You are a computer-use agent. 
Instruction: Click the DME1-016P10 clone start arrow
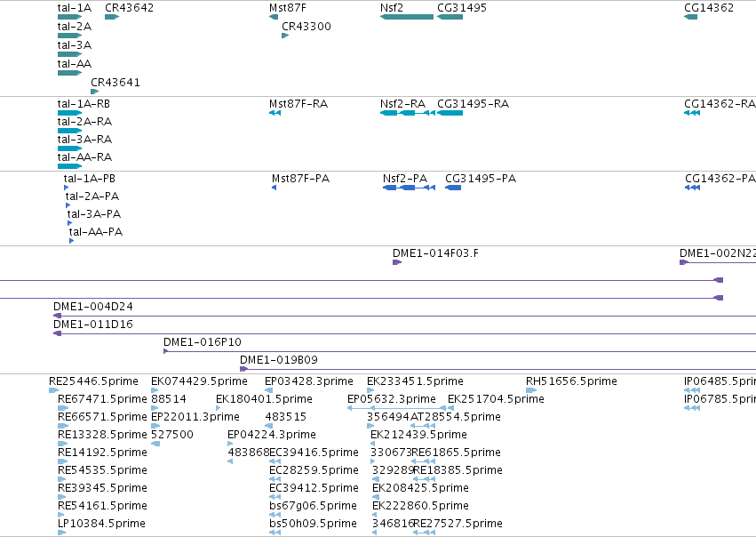click(x=165, y=351)
